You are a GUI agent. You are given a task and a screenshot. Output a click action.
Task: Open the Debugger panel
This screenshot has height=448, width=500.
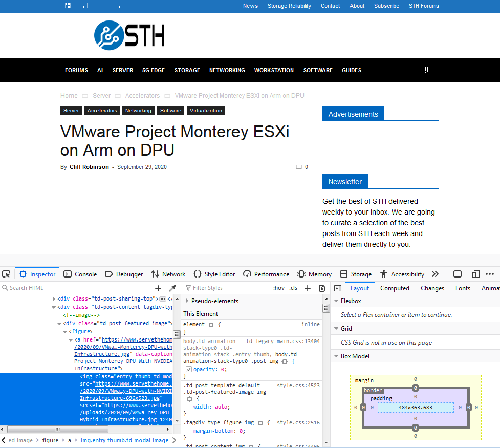tap(124, 274)
